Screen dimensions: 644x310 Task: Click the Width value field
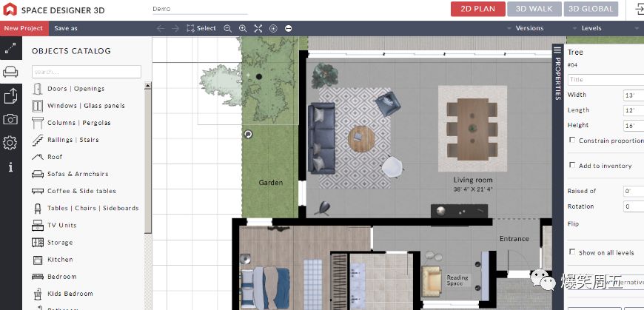pyautogui.click(x=634, y=95)
